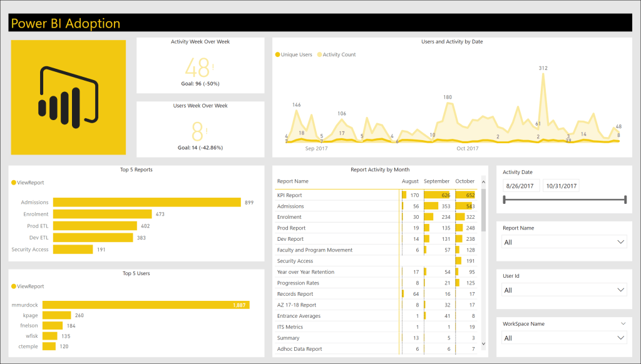Screen dimensions: 641x364
Task: Sort by the August column header
Action: [410, 181]
